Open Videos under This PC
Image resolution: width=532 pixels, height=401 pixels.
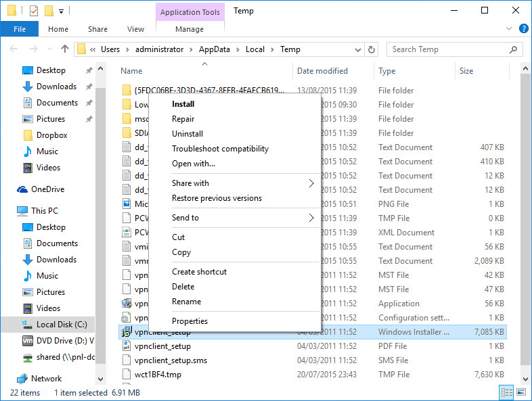(48, 308)
